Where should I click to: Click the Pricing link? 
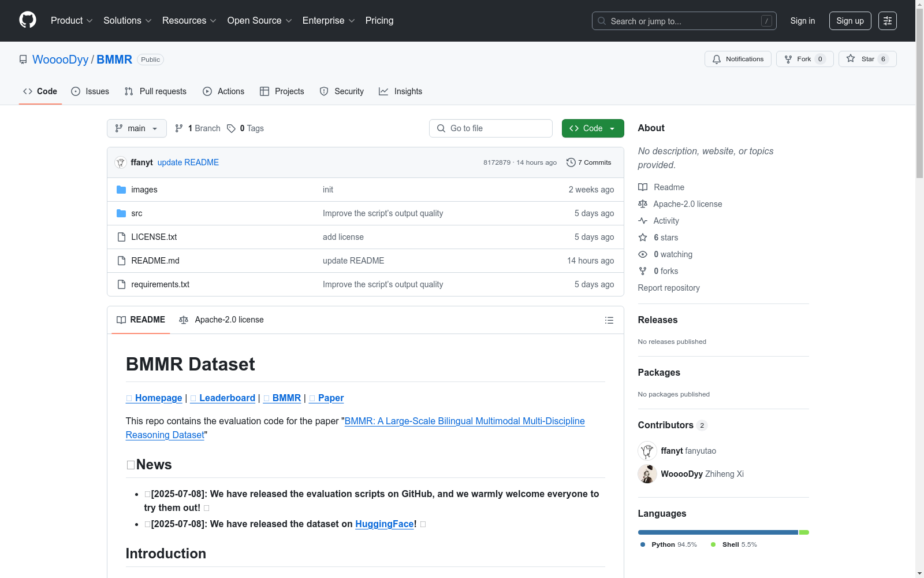(x=379, y=21)
